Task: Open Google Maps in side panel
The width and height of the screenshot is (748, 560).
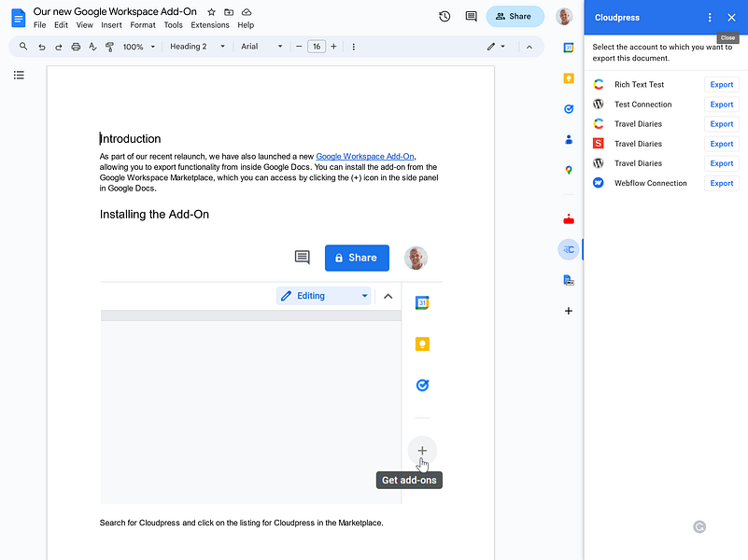Action: coord(568,170)
